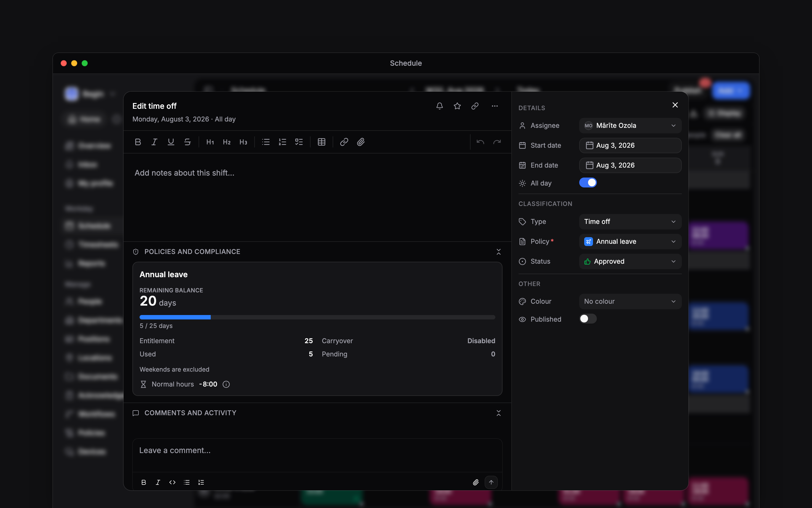Toggle bold in the notes toolbar
Viewport: 812px width, 508px height.
[x=138, y=142]
